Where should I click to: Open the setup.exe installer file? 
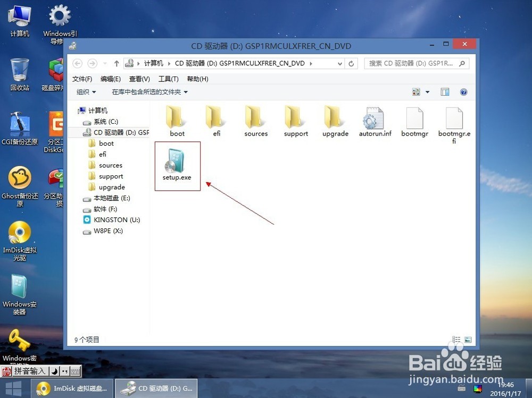[x=177, y=165]
